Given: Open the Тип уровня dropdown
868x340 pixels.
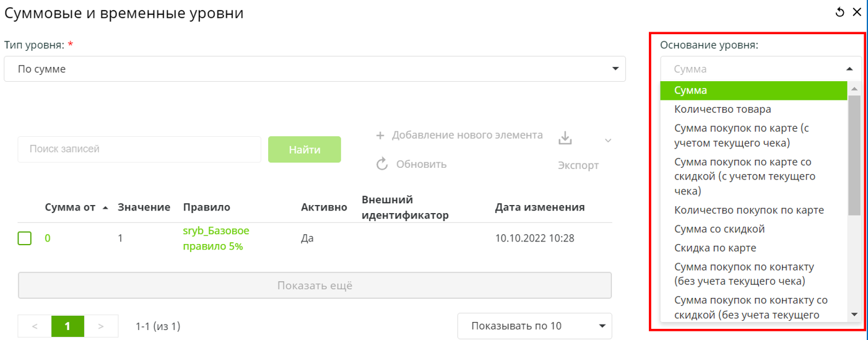Looking at the screenshot, I should (x=315, y=69).
